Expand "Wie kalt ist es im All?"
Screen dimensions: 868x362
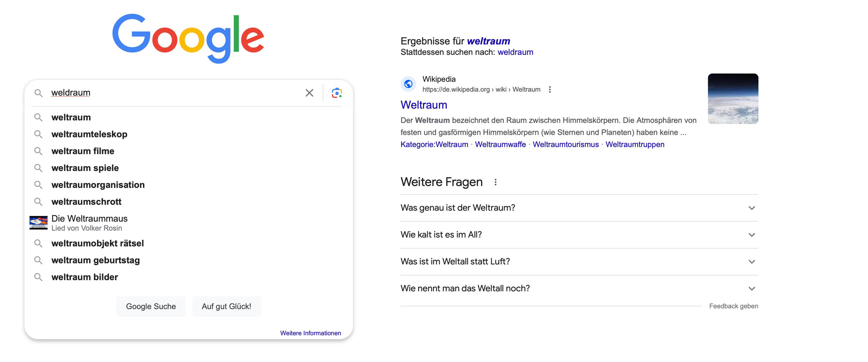pos(579,235)
